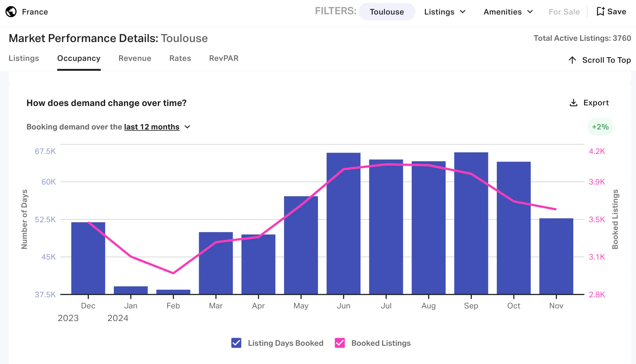Click the bookmark Save icon
The height and width of the screenshot is (364, 636).
point(600,11)
